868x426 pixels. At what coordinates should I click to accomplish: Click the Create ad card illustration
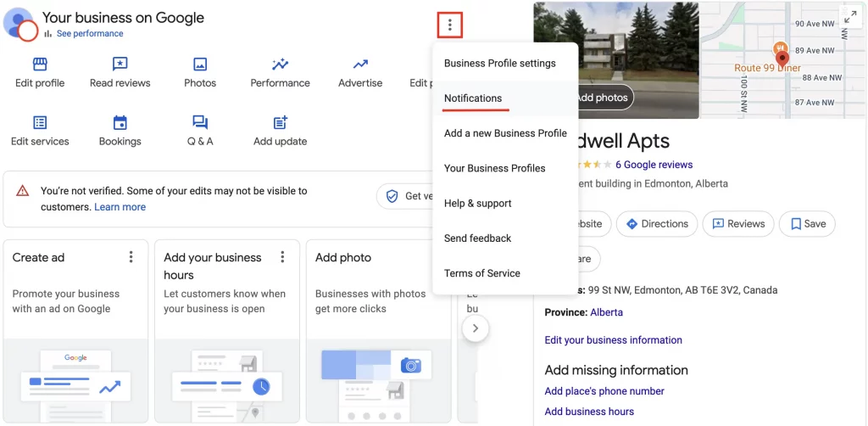click(75, 380)
